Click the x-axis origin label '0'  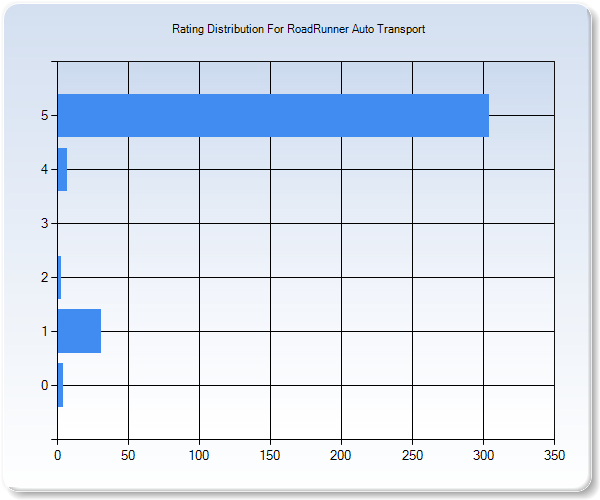(x=57, y=455)
